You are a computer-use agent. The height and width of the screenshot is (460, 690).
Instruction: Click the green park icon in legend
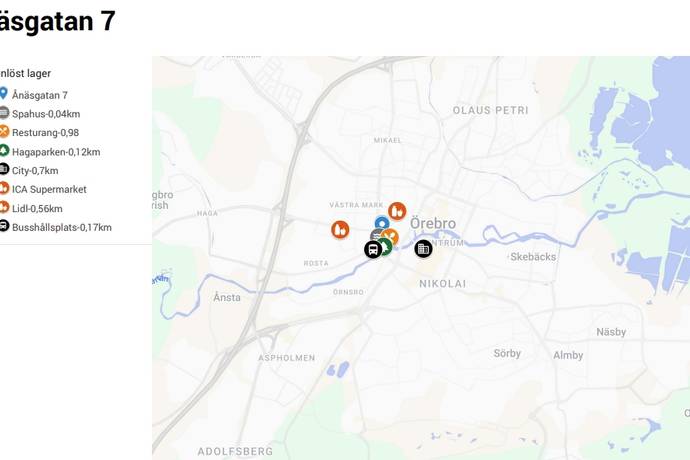[x=4, y=151]
